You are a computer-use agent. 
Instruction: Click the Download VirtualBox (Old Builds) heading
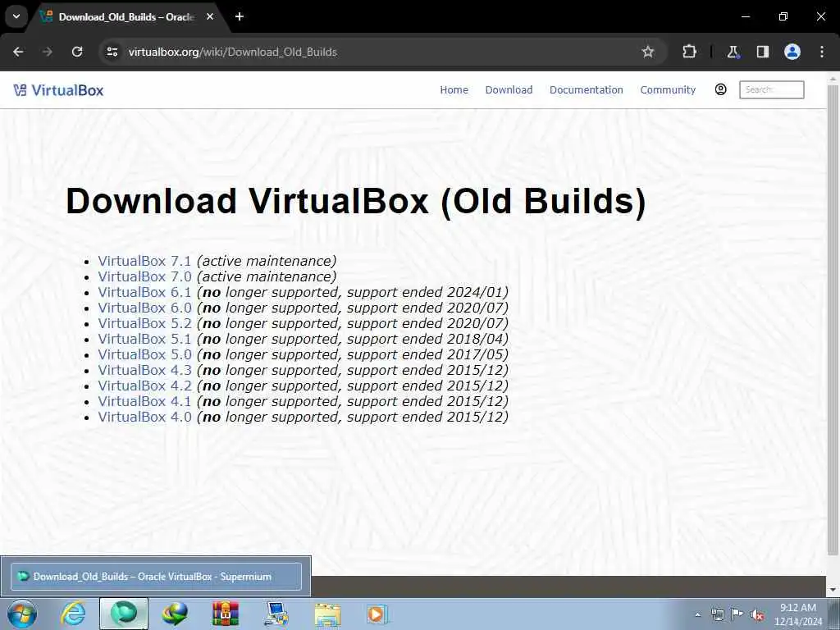tap(356, 202)
